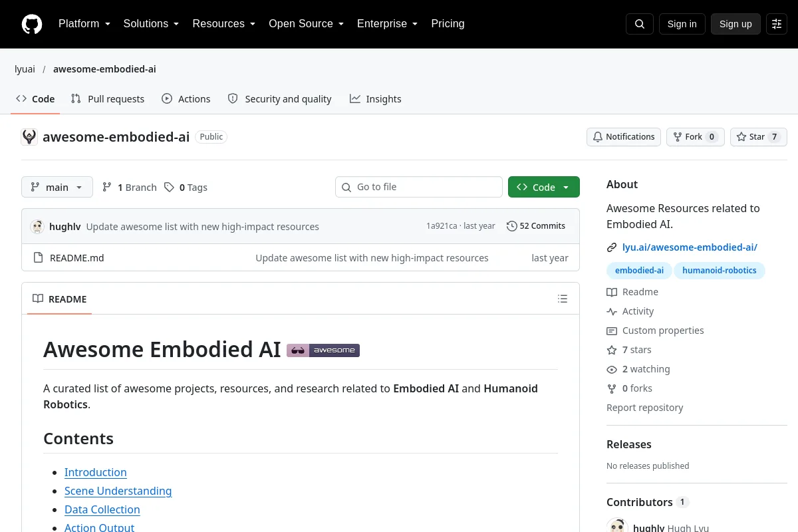Image resolution: width=798 pixels, height=532 pixels.
Task: Open README.md row commit message link
Action: tap(372, 258)
